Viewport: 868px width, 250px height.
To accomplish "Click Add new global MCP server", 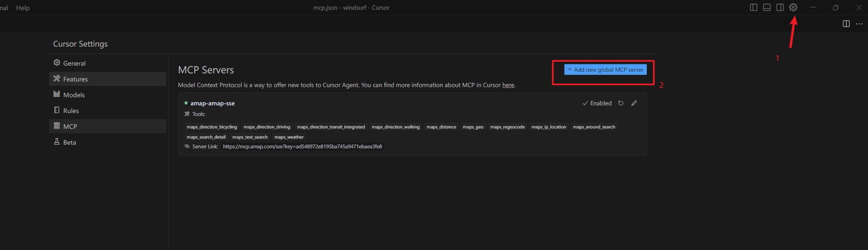I will 605,70.
